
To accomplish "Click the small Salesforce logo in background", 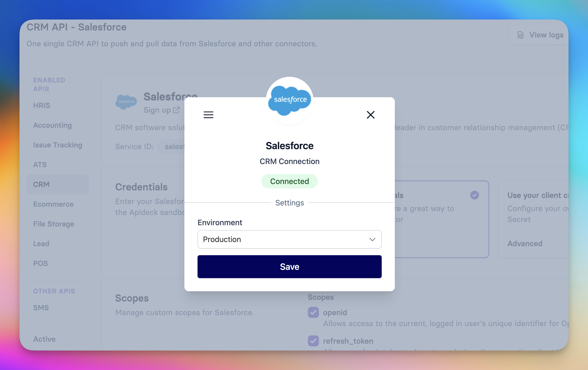I will pos(126,102).
